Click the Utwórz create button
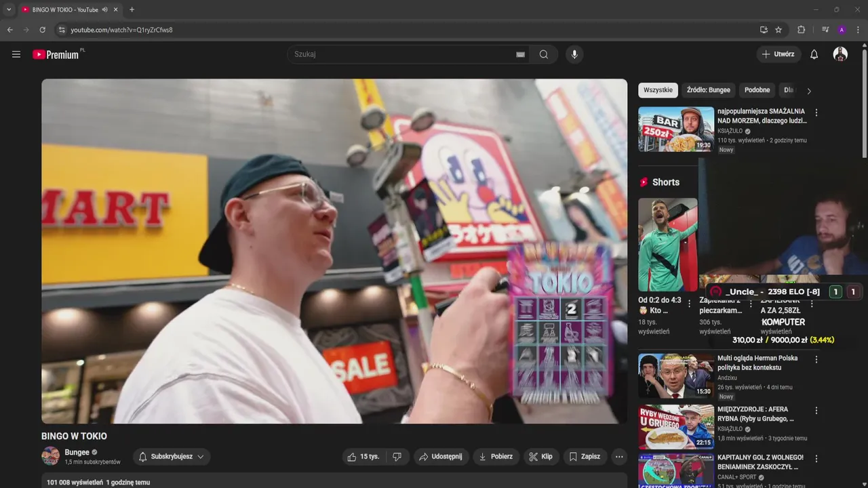Screen dimensions: 868x488 (778, 54)
